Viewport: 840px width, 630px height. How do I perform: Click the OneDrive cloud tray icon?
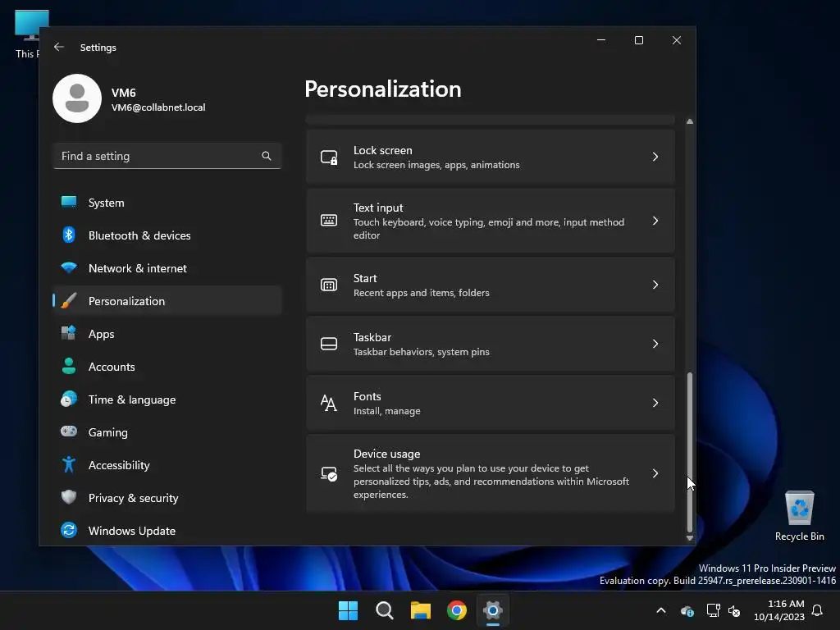pyautogui.click(x=687, y=610)
